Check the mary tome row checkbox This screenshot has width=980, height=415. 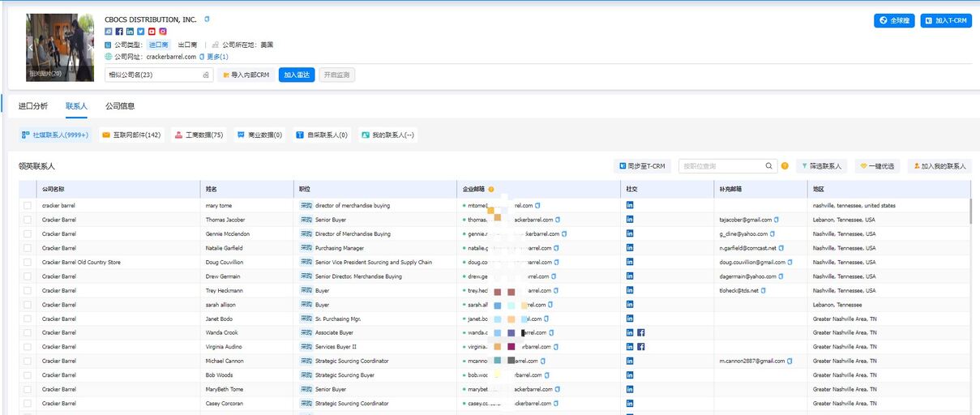28,206
